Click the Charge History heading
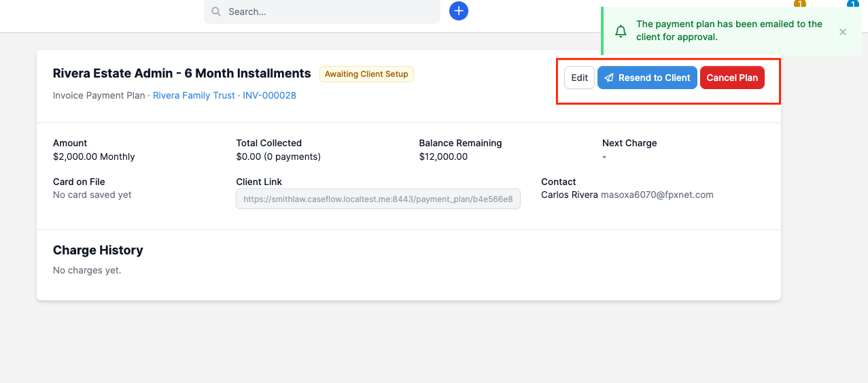The height and width of the screenshot is (383, 868). (x=98, y=250)
